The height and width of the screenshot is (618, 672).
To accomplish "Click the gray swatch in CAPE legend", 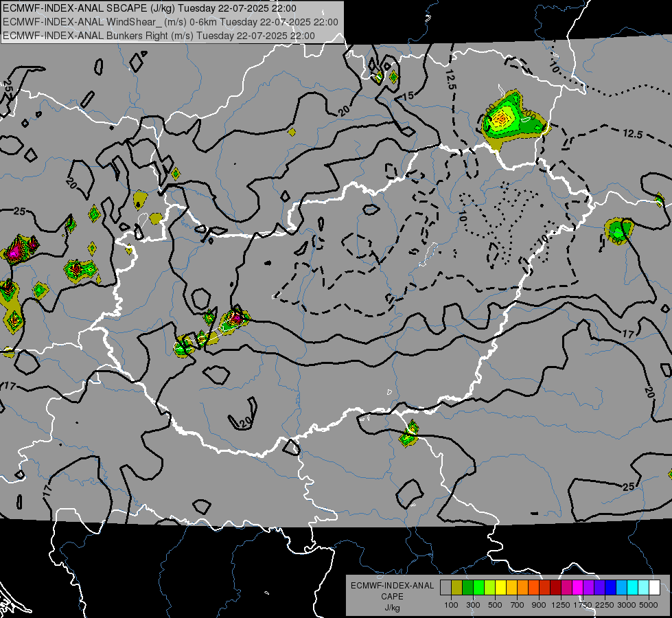I will [x=445, y=587].
